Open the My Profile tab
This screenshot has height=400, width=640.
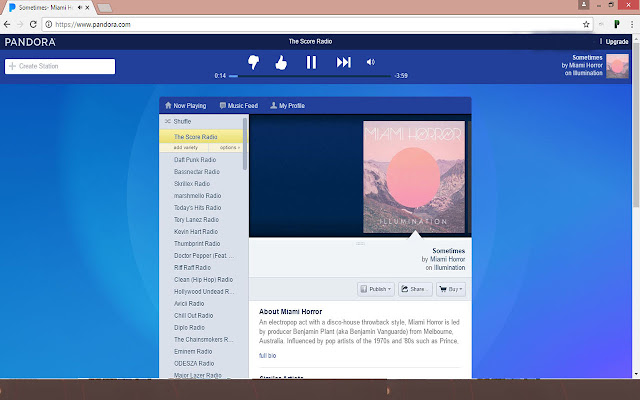(287, 106)
